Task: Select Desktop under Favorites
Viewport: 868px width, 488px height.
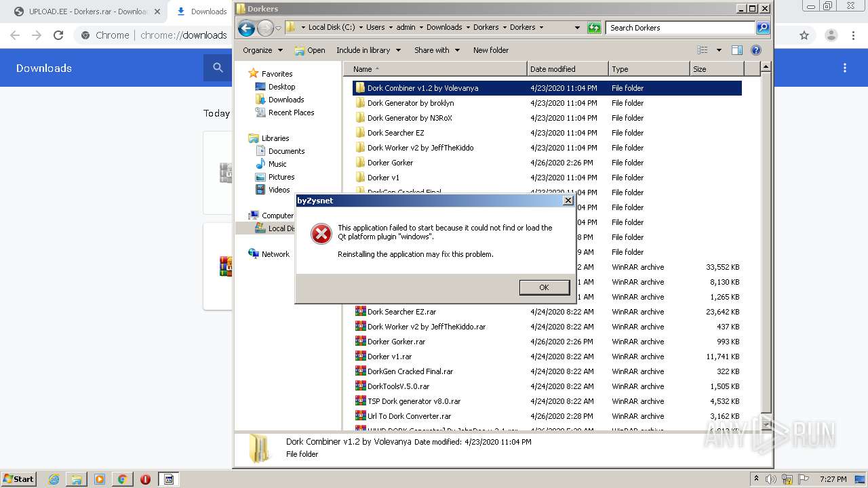Action: (x=281, y=87)
